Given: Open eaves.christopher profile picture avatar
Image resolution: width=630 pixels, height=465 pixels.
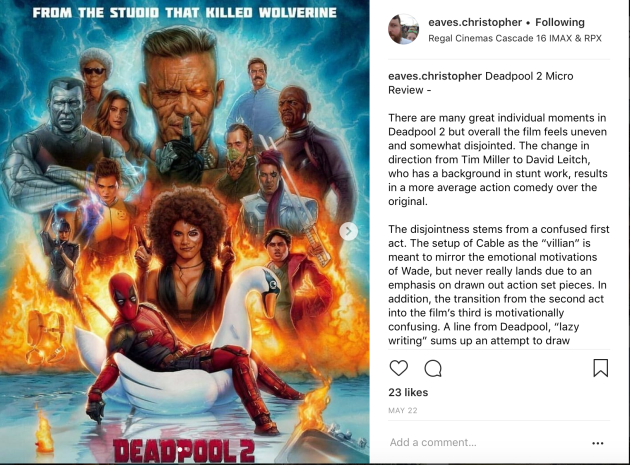Looking at the screenshot, I should point(403,29).
